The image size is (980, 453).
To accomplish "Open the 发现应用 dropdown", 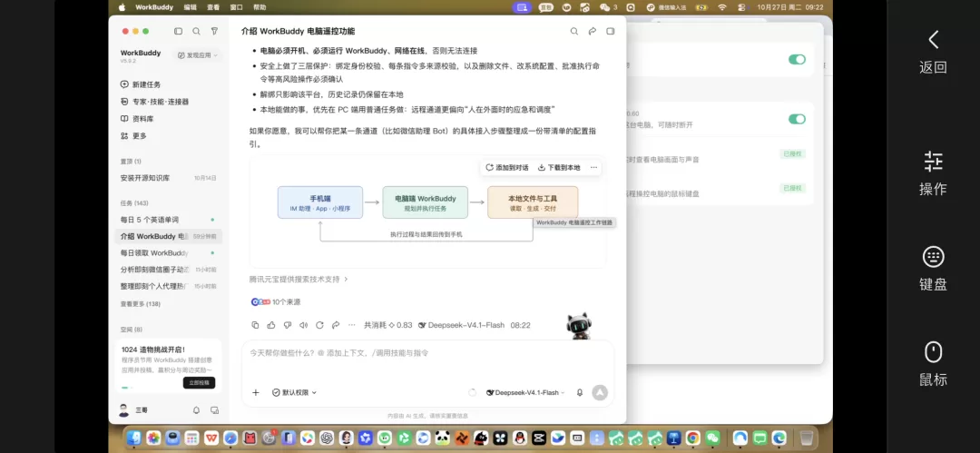I will tap(198, 55).
